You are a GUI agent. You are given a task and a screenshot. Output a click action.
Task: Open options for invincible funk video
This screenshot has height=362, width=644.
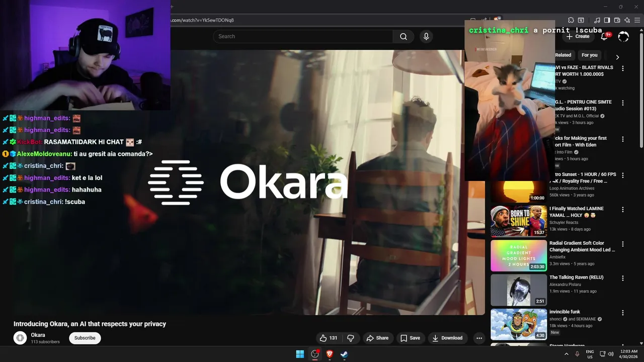[623, 313]
